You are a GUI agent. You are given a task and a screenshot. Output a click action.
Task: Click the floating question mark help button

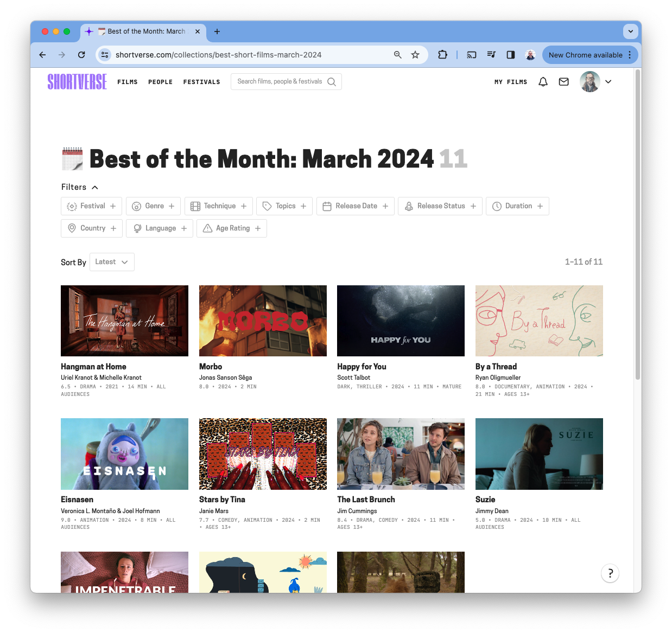click(x=610, y=573)
